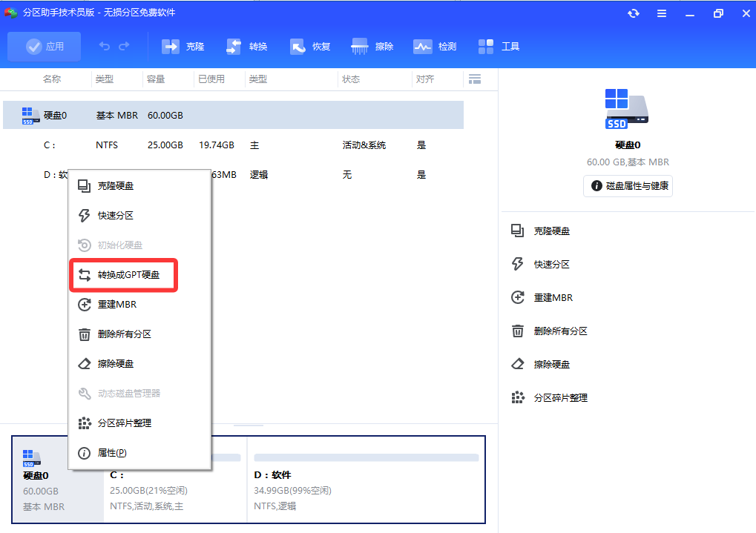The width and height of the screenshot is (756, 533).
Task: Select 删除所有分区 in the context menu
Action: 123,334
